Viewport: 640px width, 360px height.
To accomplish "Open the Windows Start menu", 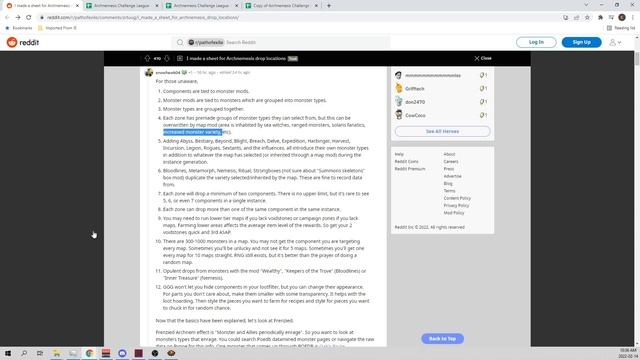I will tap(8, 353).
